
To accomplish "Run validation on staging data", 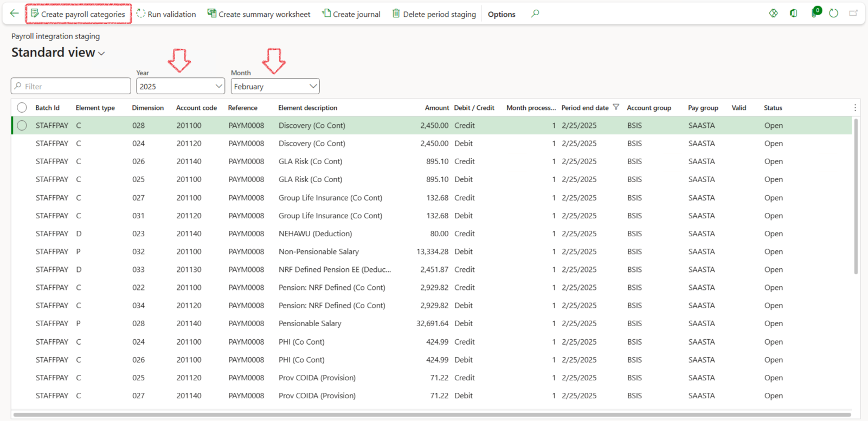I will point(166,14).
